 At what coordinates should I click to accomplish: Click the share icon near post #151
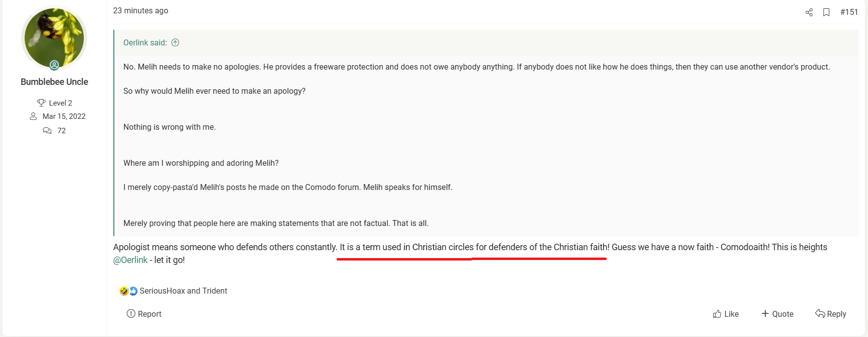point(809,12)
